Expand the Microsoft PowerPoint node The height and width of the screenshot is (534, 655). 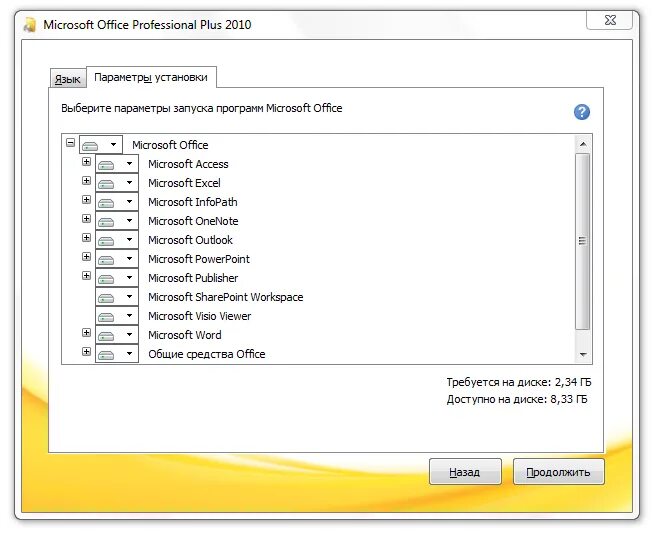(86, 257)
